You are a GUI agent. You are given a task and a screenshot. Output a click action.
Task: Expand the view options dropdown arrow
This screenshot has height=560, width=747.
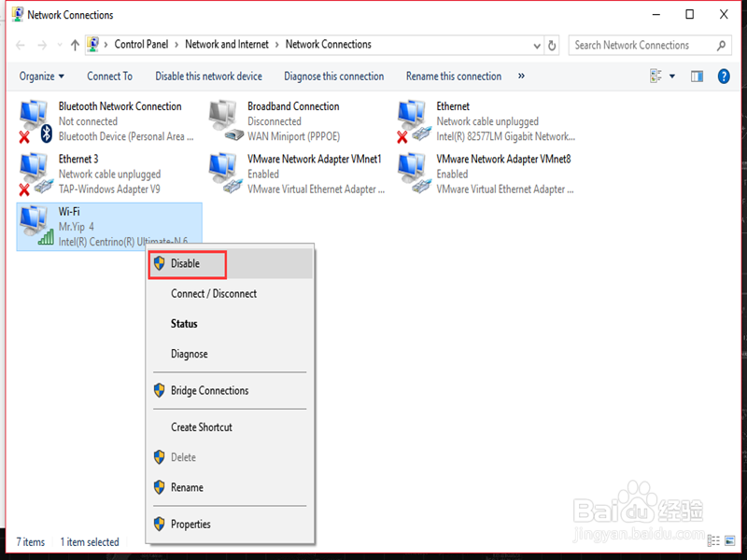(672, 77)
